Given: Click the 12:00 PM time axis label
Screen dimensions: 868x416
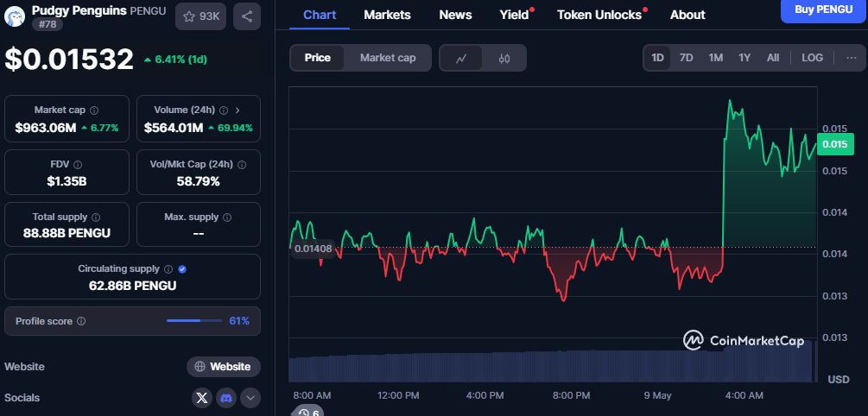Looking at the screenshot, I should point(398,395).
